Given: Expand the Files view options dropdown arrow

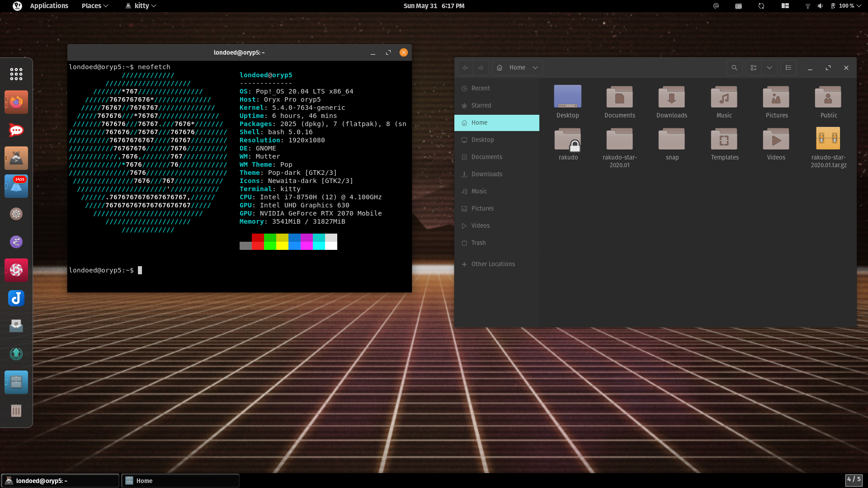Looking at the screenshot, I should (x=769, y=68).
